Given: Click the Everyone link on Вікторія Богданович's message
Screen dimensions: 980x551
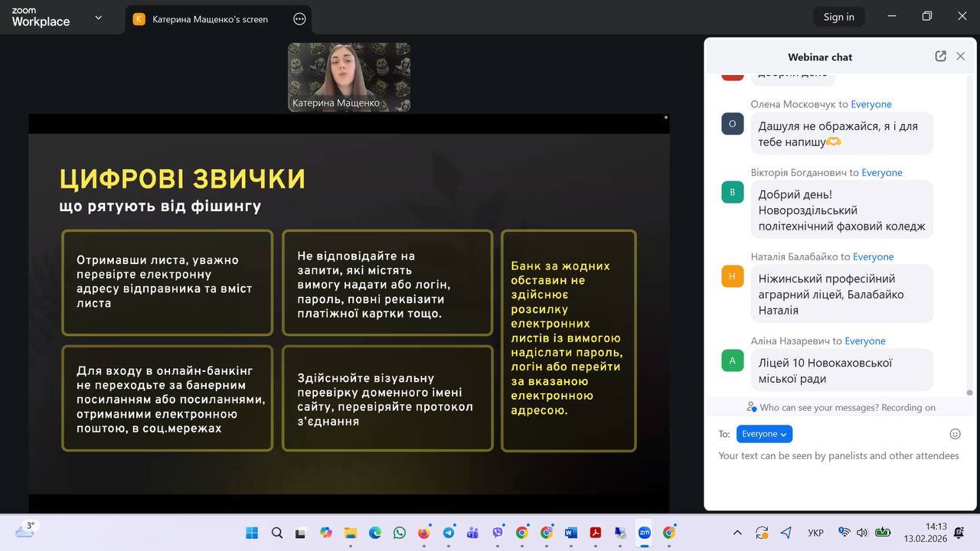Looking at the screenshot, I should click(882, 172).
